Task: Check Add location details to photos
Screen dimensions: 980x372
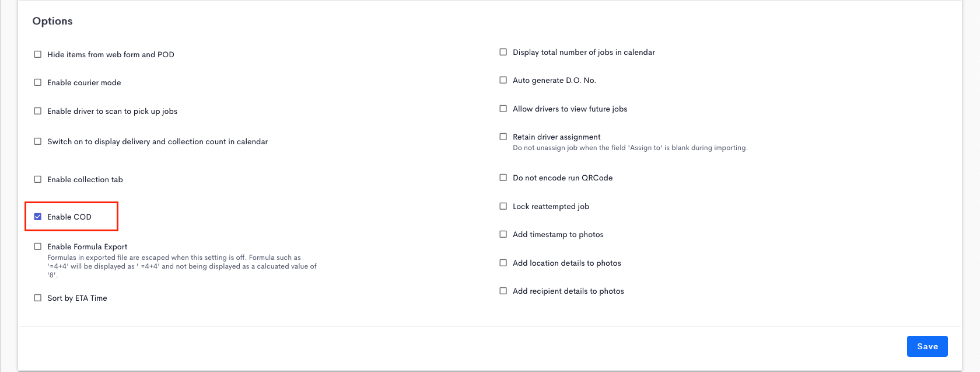Action: 503,263
